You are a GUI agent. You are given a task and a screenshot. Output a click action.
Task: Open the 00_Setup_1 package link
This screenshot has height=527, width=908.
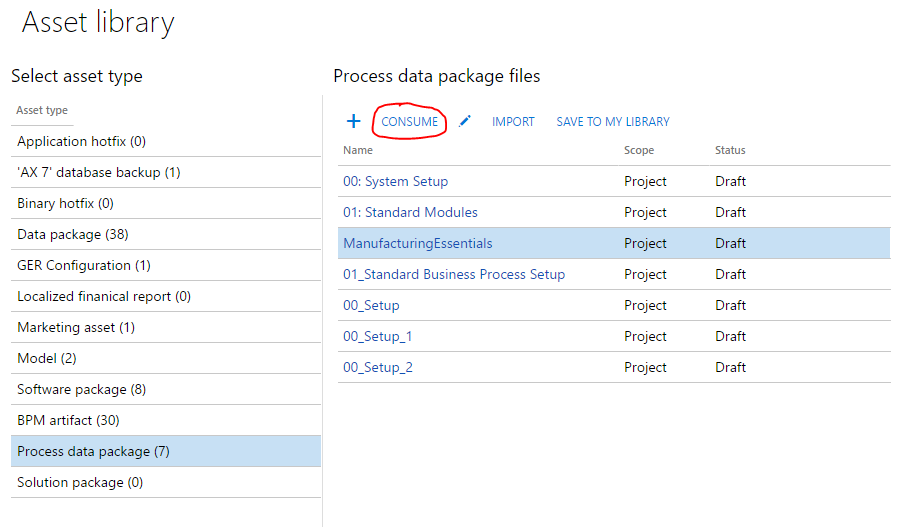[377, 337]
